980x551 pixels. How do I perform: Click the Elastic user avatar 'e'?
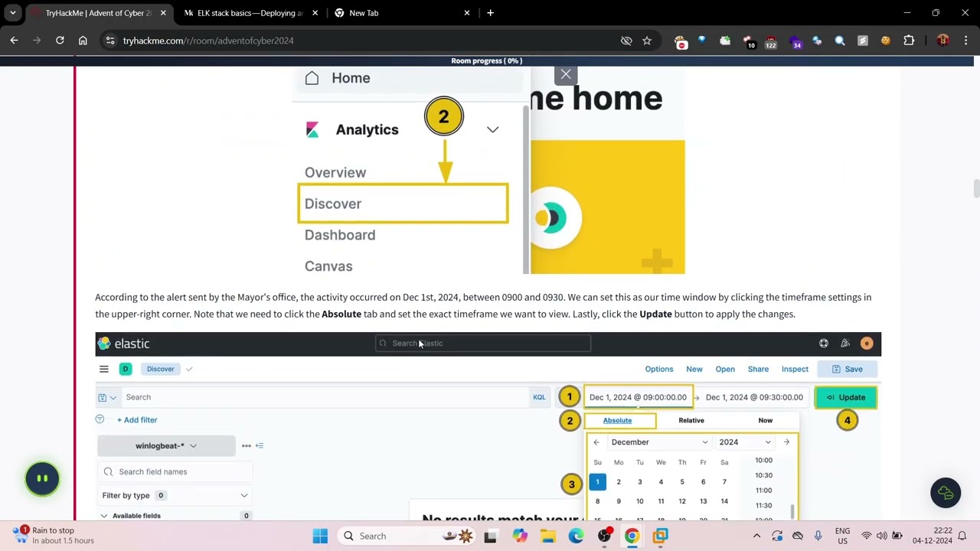pyautogui.click(x=867, y=344)
